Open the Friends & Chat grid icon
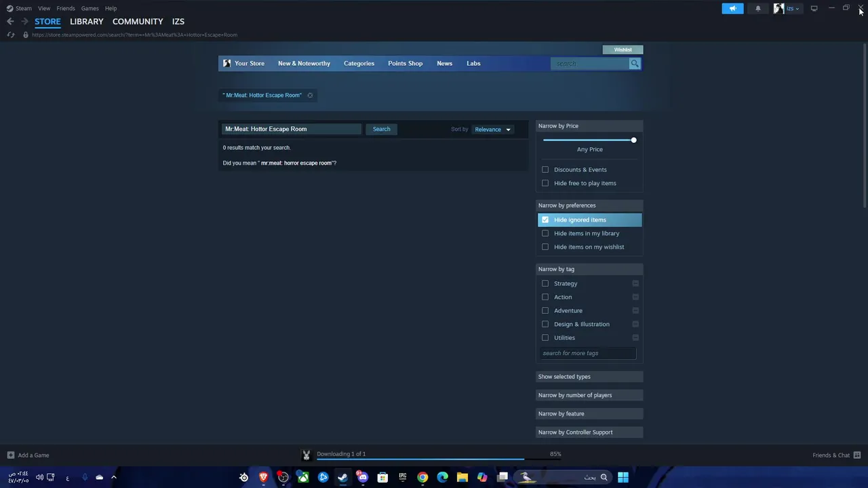 tap(857, 455)
